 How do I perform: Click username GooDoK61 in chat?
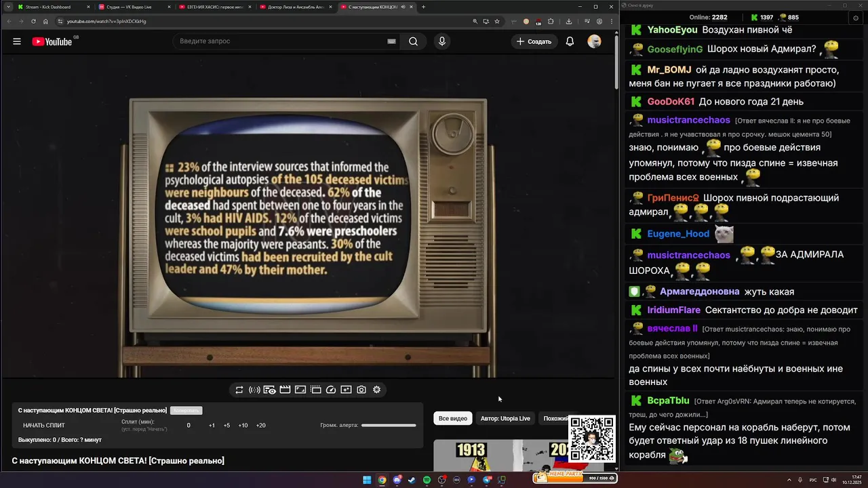tap(671, 102)
